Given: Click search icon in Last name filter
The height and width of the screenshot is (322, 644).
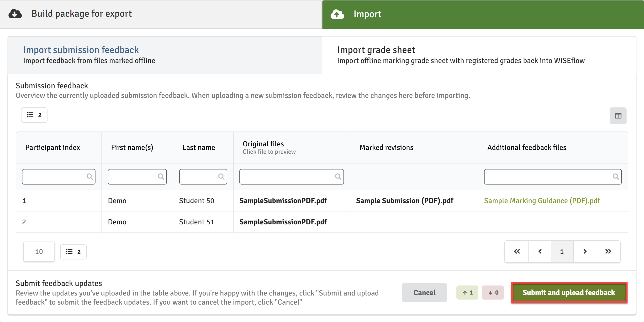Looking at the screenshot, I should coord(221,177).
